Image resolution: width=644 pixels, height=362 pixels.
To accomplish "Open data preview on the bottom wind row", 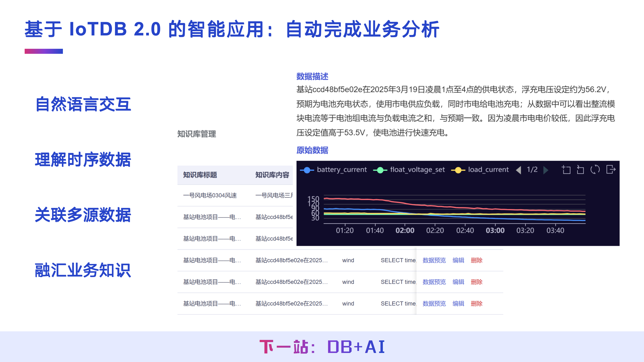I will coord(434,304).
